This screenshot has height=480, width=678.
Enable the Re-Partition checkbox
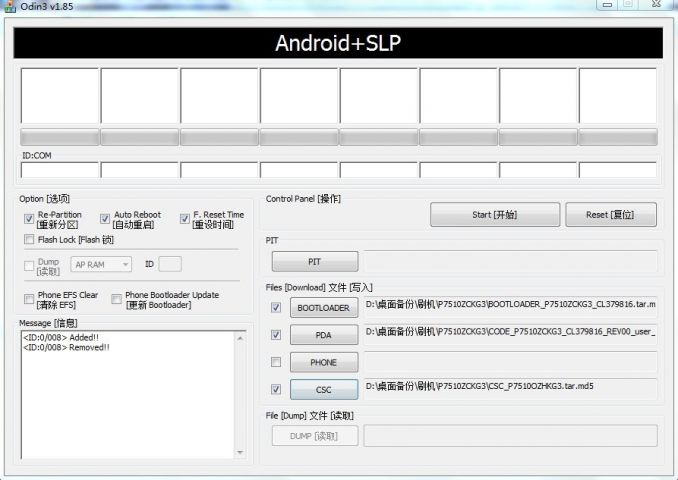point(29,218)
